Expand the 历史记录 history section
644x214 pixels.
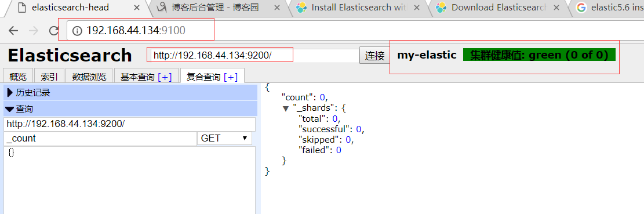130,93
